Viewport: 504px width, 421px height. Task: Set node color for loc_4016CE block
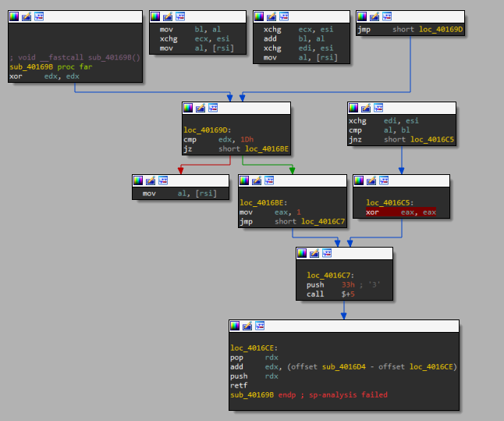coord(235,325)
